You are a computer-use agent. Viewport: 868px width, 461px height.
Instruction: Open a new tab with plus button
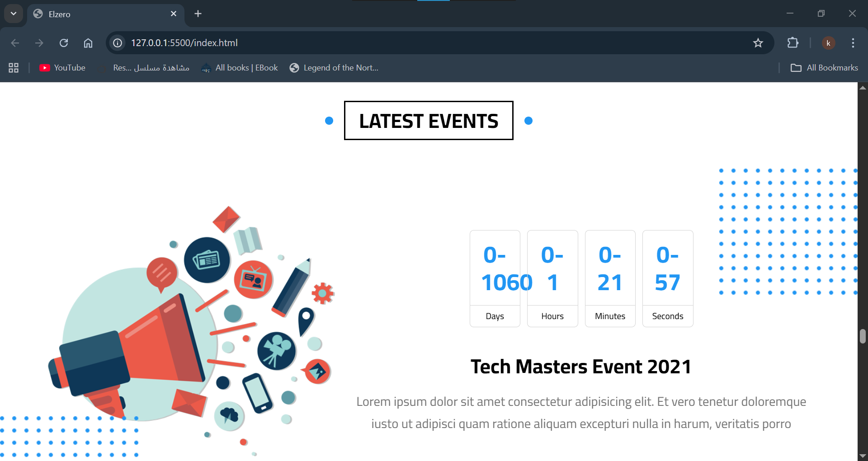(198, 14)
